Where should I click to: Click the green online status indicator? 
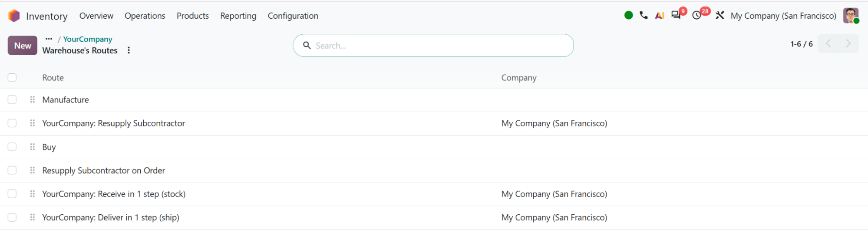tap(628, 15)
